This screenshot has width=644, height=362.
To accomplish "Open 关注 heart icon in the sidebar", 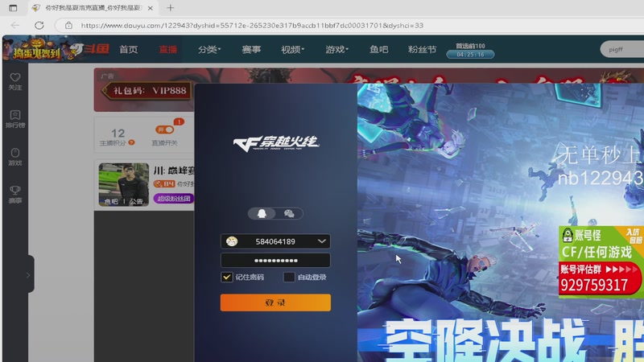I will tap(15, 81).
